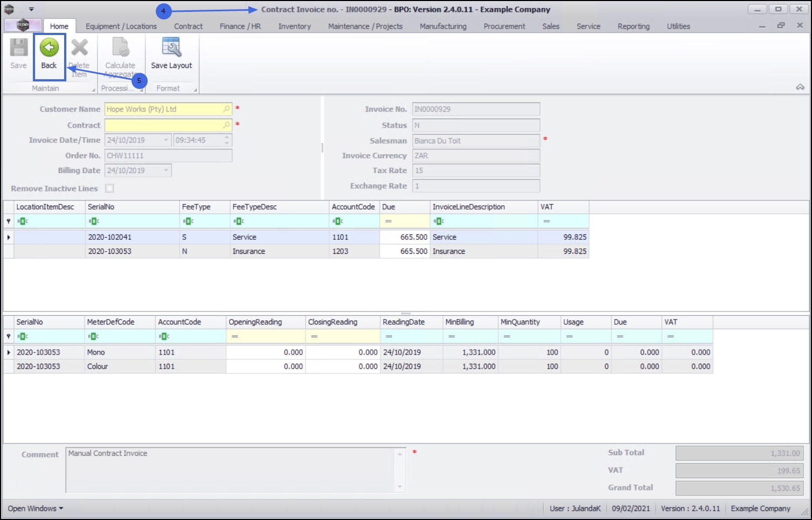This screenshot has height=520, width=812.
Task: Click the Comment box scroll down arrow
Action: point(400,487)
